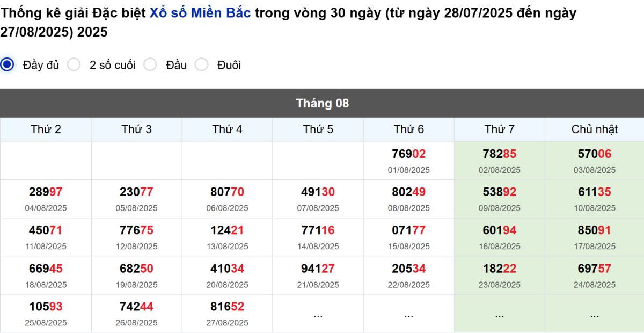Image resolution: width=644 pixels, height=333 pixels.
Task: Choose the Đầu radio option
Action: pyautogui.click(x=150, y=65)
